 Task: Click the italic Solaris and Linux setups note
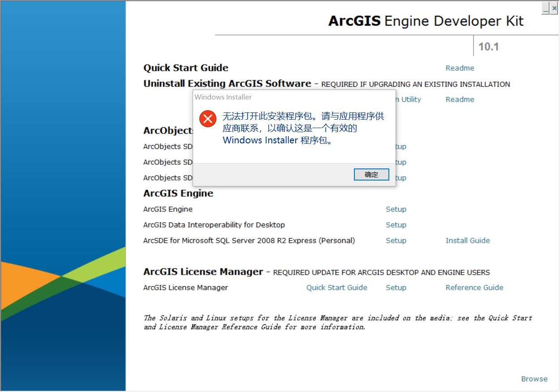(338, 323)
